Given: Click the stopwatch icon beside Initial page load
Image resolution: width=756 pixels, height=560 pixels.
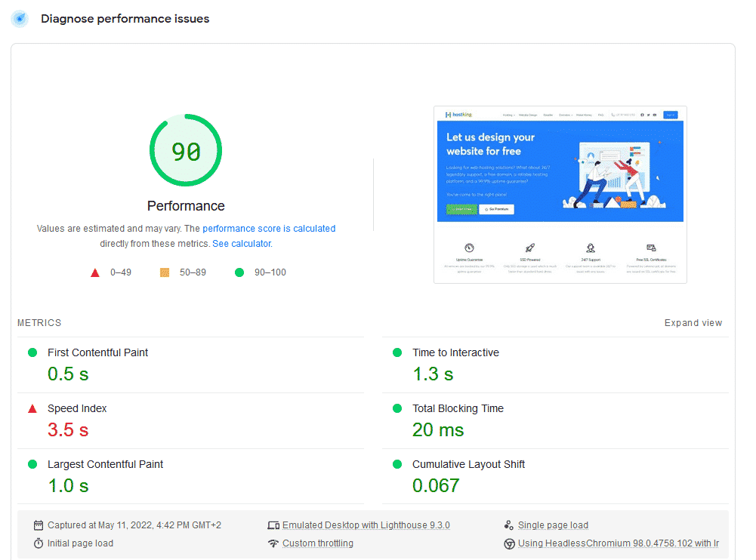Looking at the screenshot, I should coord(39,543).
